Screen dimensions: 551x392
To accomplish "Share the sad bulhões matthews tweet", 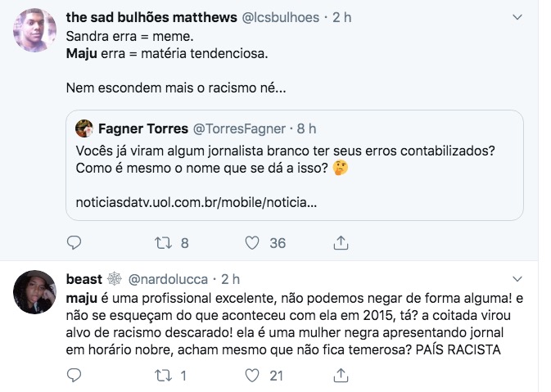I will tap(341, 242).
